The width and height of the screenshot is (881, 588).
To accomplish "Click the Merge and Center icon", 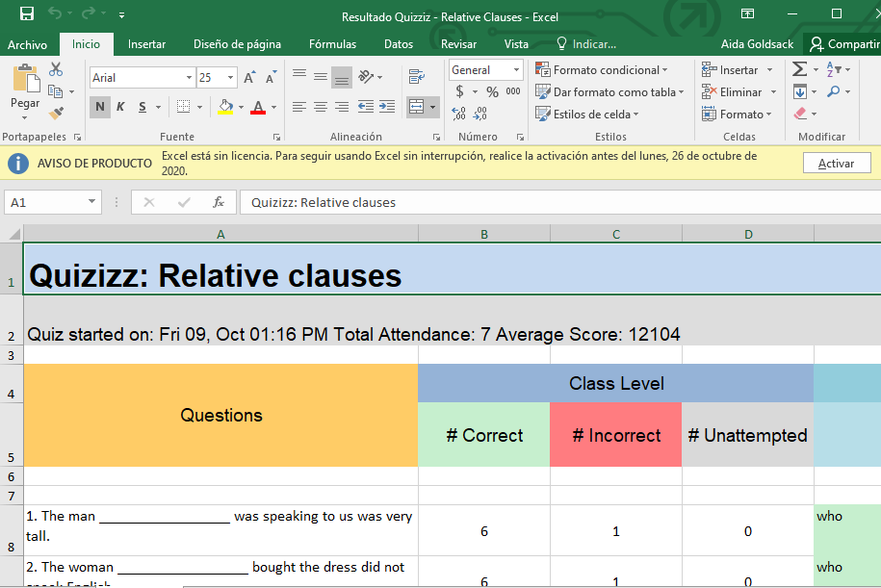I will (416, 107).
